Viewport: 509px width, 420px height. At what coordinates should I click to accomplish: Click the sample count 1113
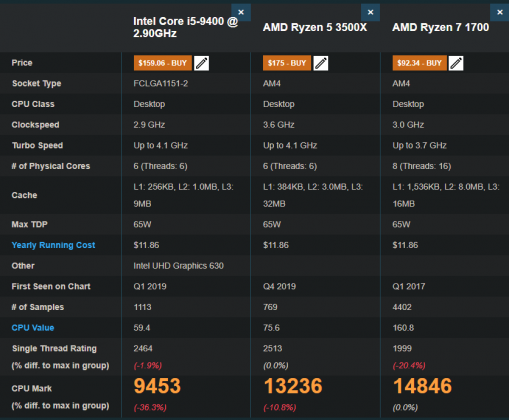coord(142,307)
